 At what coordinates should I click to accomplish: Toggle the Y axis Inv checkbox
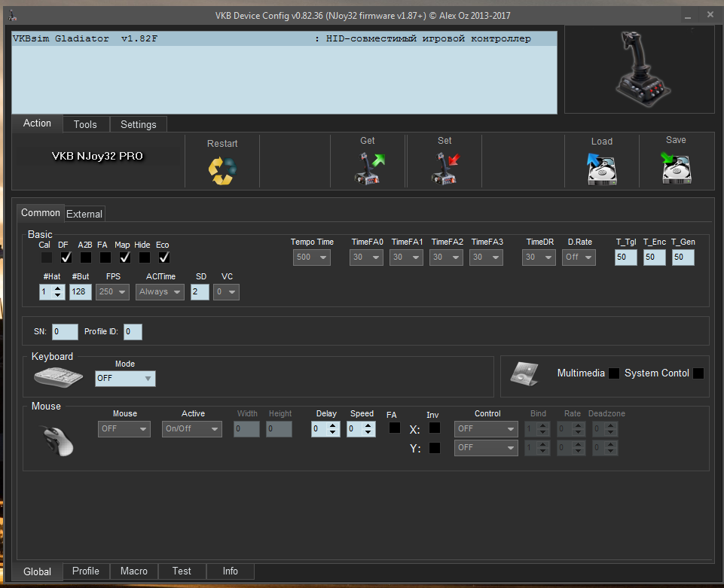pos(435,448)
